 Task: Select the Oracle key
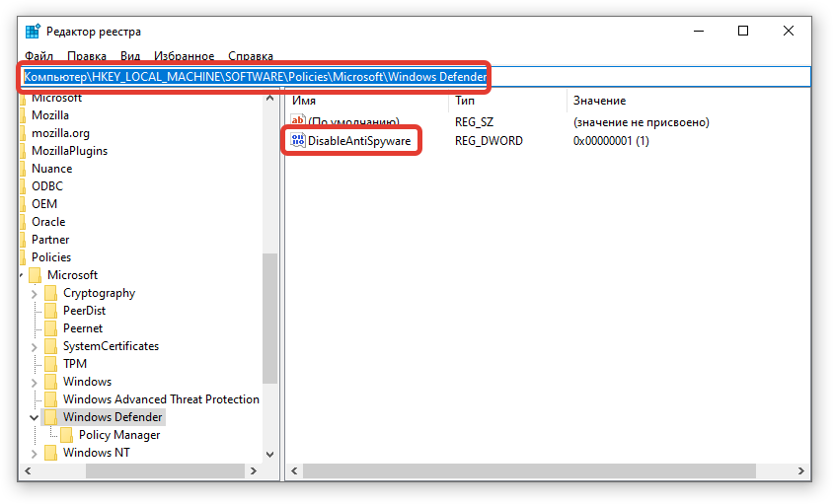(x=48, y=222)
